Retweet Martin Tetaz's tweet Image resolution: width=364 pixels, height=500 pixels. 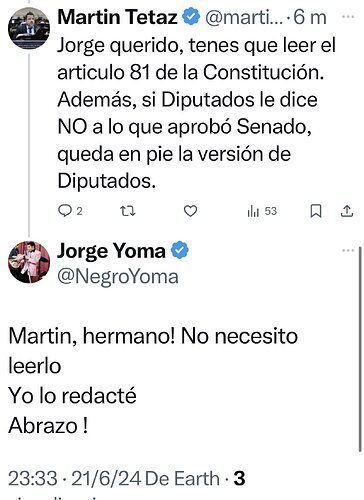point(128,211)
